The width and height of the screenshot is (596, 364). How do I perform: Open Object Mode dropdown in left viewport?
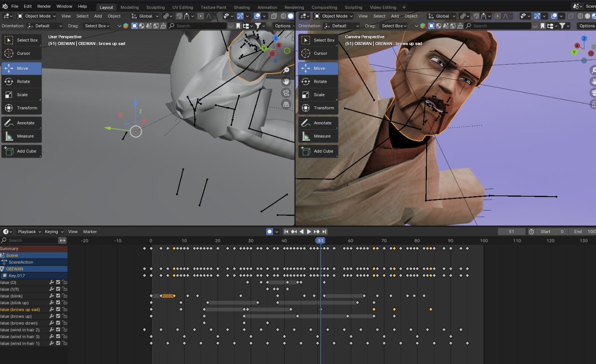click(38, 16)
